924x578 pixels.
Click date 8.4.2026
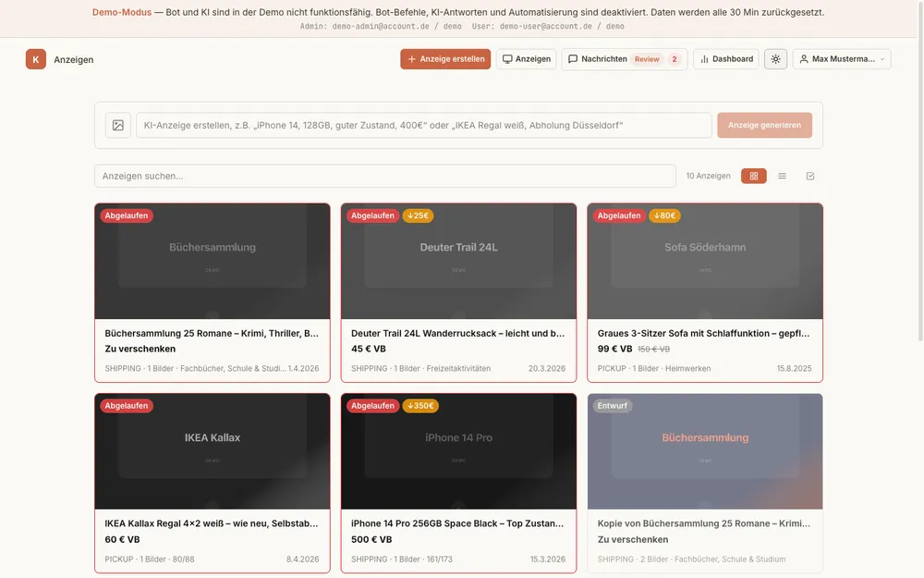tap(302, 560)
